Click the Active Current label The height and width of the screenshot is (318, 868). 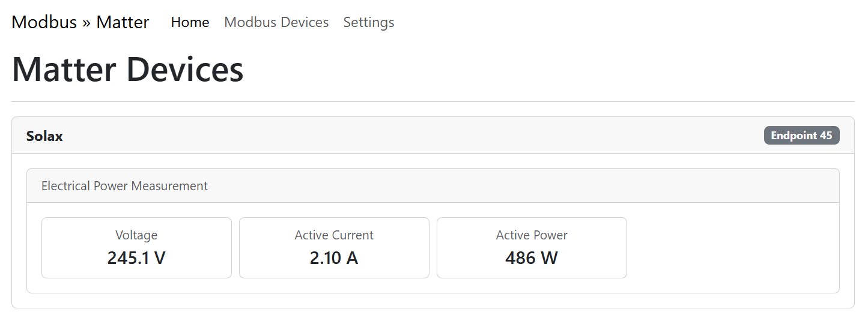[334, 235]
